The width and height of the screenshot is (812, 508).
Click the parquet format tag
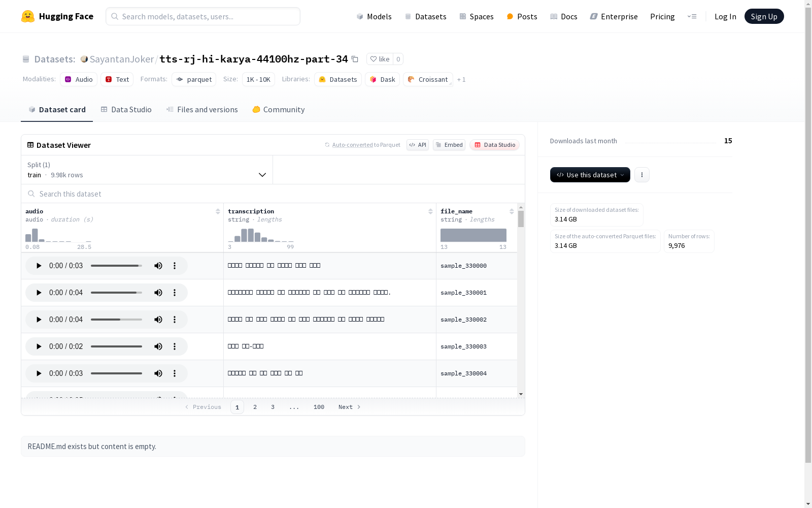coord(194,79)
